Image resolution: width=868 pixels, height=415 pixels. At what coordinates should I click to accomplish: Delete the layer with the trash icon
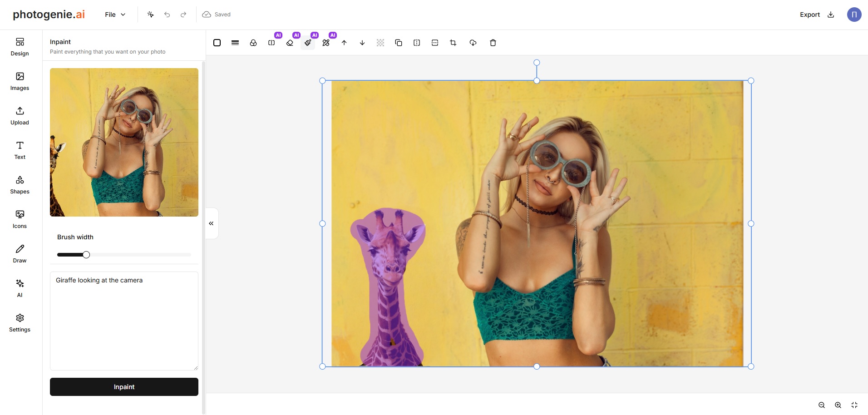[x=493, y=43]
